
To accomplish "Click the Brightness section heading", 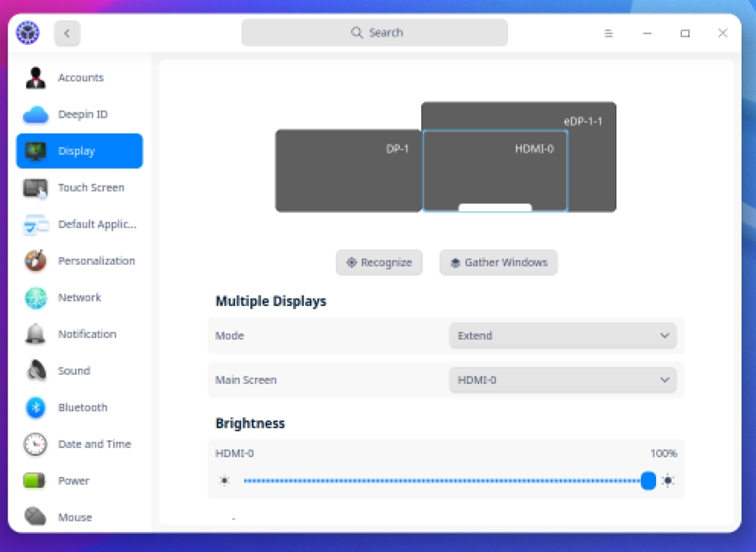I will [x=250, y=423].
